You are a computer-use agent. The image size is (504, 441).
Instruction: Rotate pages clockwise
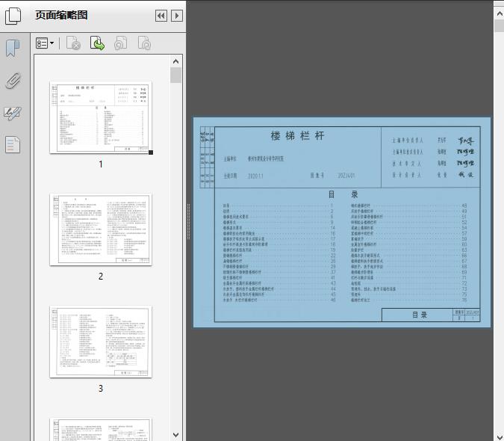pos(145,44)
